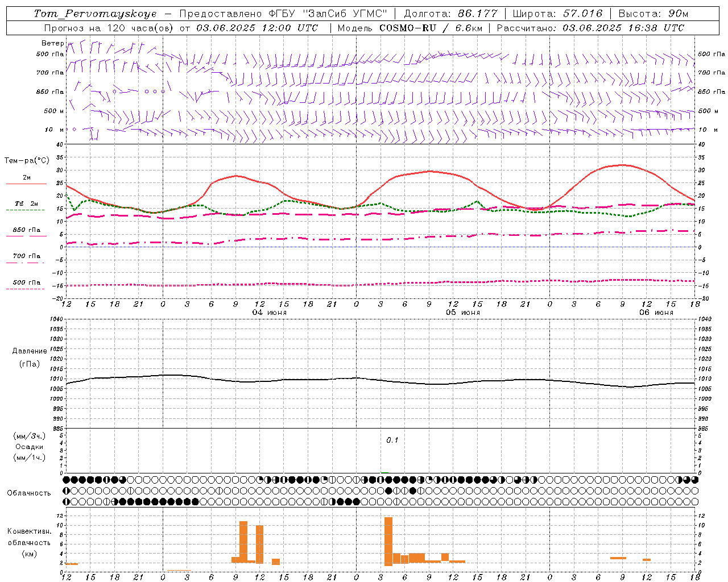Click the 'Облачность' cloudiness row label
The width and height of the screenshot is (728, 582).
pyautogui.click(x=29, y=493)
